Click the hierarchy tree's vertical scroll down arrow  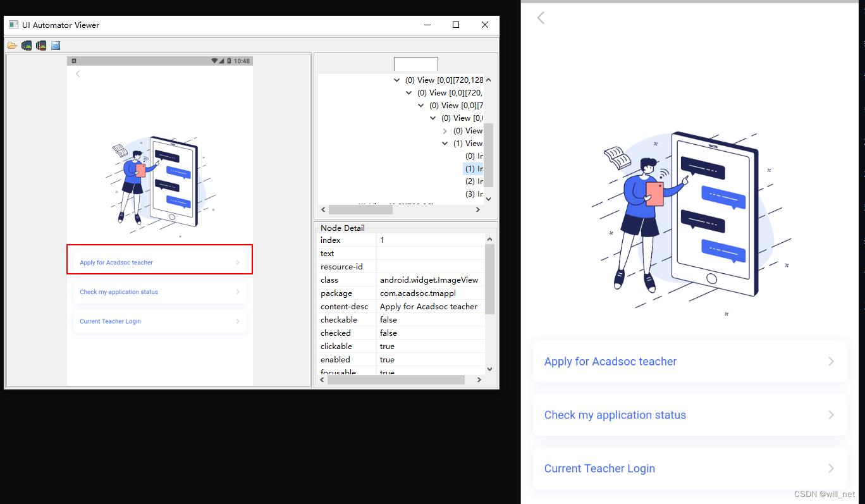pyautogui.click(x=488, y=199)
